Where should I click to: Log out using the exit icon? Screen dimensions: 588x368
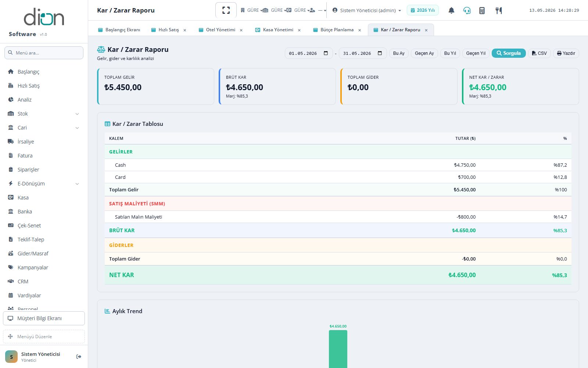[79, 357]
